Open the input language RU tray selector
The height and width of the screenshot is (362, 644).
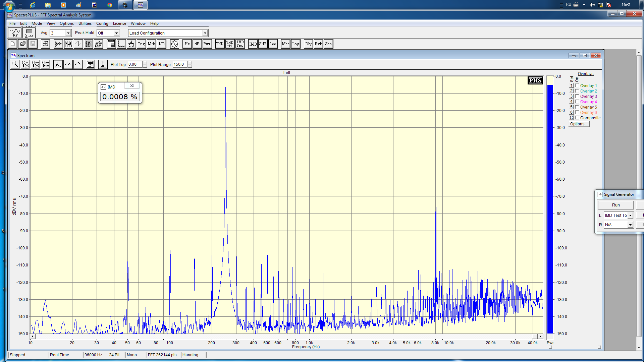[568, 5]
